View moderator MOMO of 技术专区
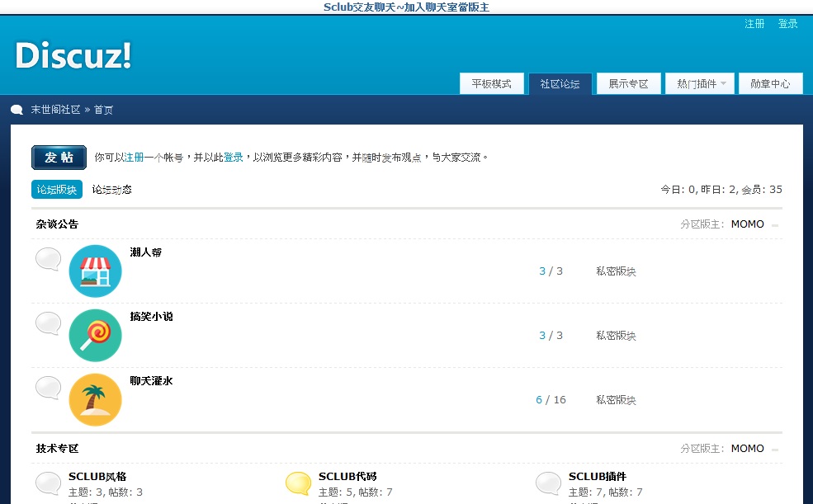The width and height of the screenshot is (813, 504). point(747,449)
